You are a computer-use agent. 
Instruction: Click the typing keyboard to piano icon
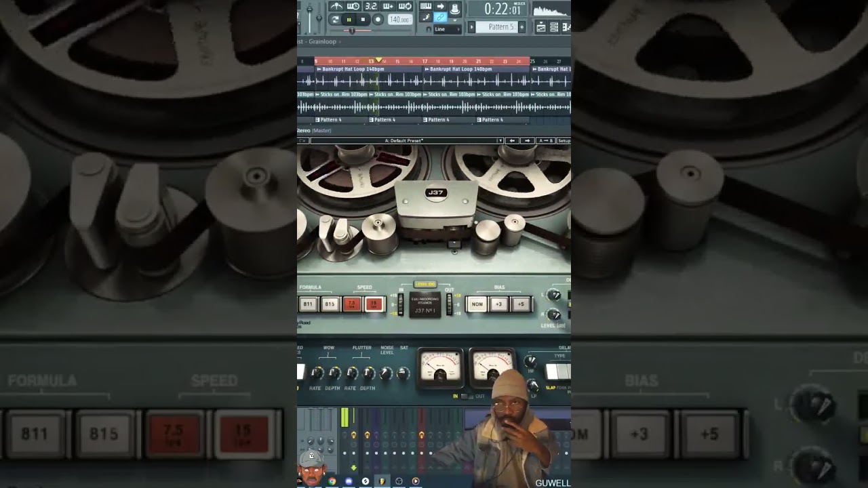pos(426,6)
